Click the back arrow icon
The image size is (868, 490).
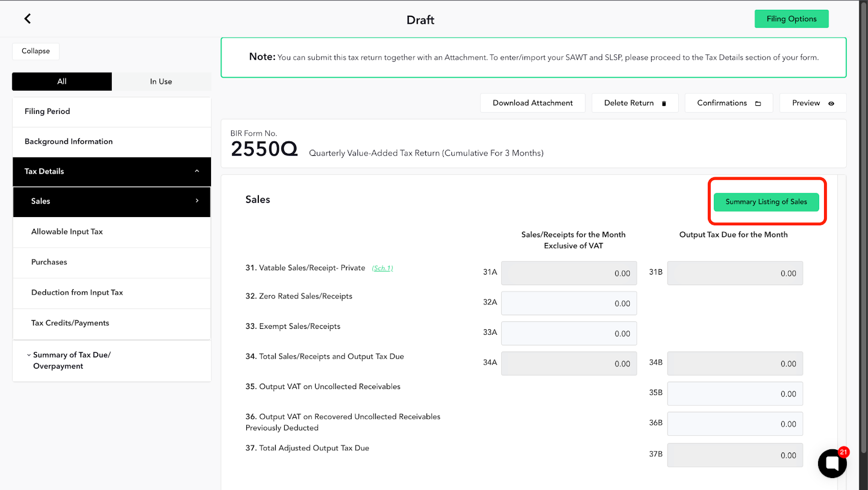coord(28,18)
